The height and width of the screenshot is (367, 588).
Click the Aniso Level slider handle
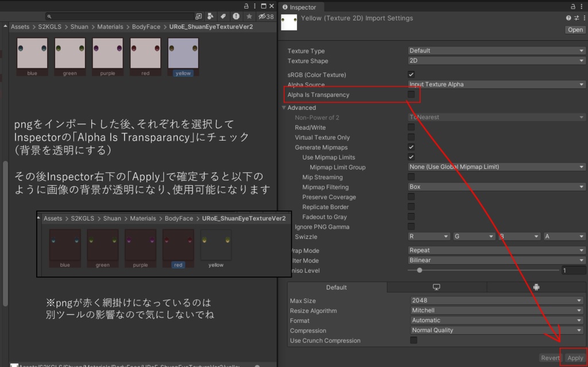coord(420,271)
